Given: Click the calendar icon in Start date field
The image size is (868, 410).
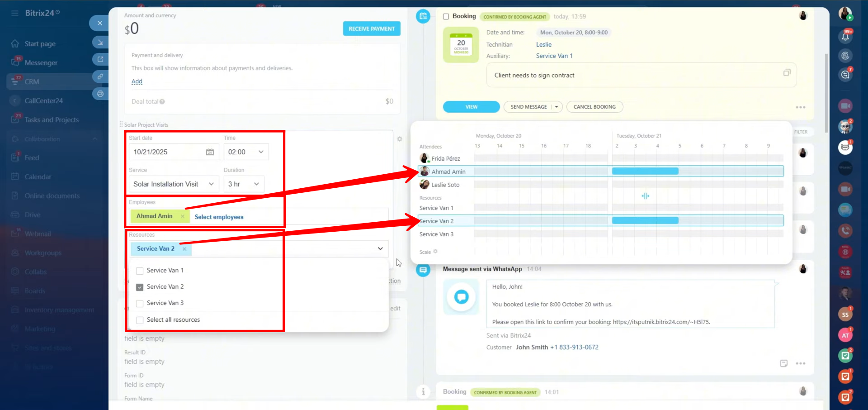Looking at the screenshot, I should tap(210, 152).
